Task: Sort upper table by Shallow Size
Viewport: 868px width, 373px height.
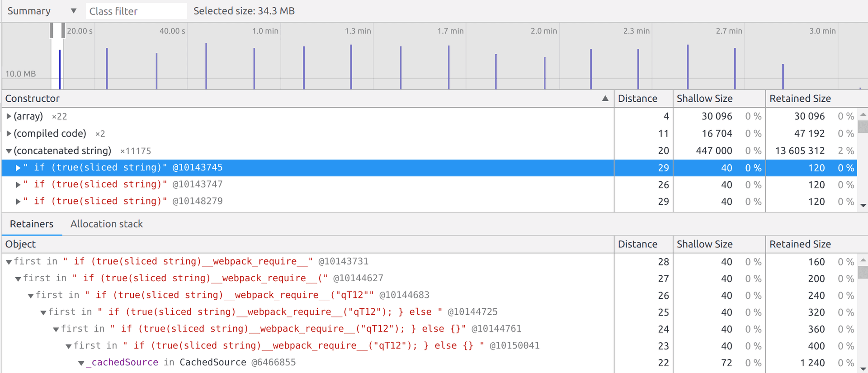Action: [x=719, y=99]
